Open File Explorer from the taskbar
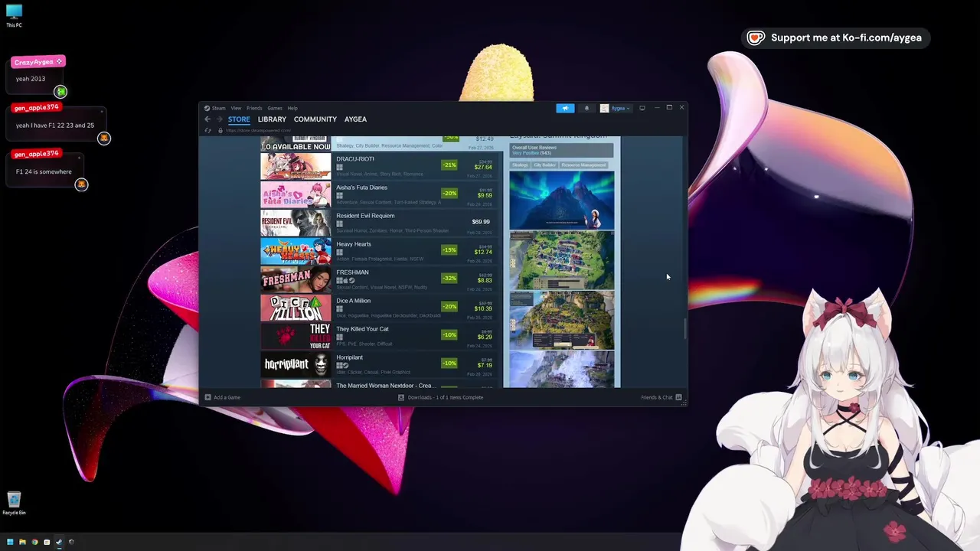The height and width of the screenshot is (551, 980). 22,542
